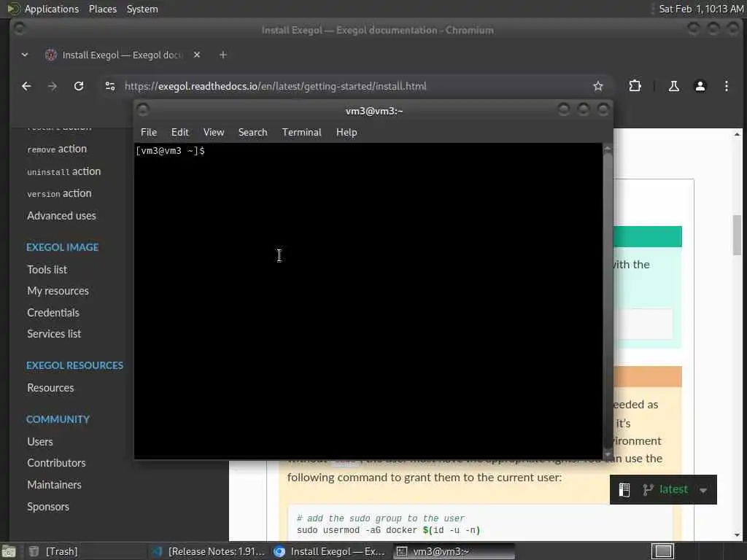Open the Chrome Labs flask icon
Screen dimensions: 747x560
click(673, 86)
